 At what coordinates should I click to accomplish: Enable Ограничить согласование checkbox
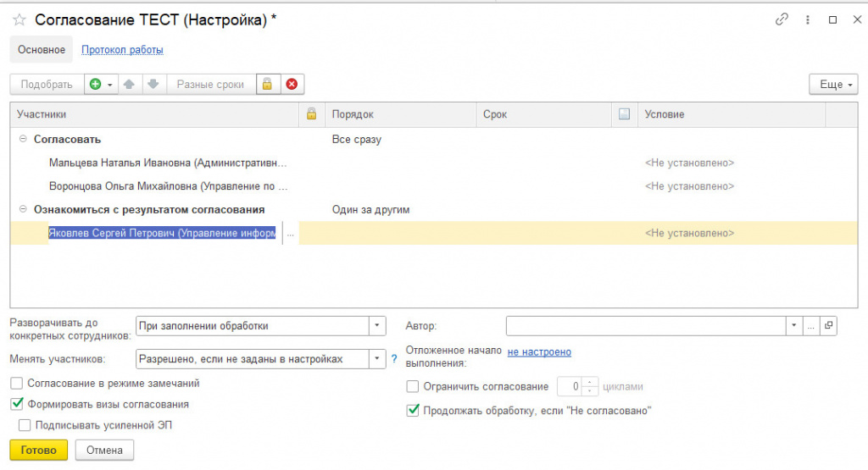[x=413, y=386]
